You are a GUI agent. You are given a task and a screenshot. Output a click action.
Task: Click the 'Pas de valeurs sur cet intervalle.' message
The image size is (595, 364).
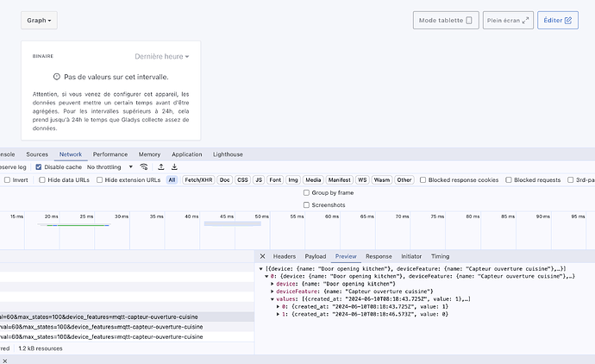click(x=116, y=77)
